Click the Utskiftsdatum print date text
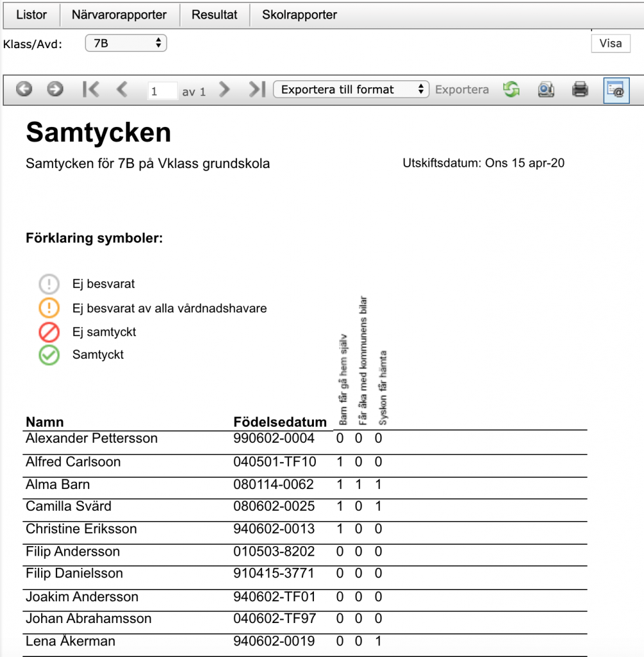The height and width of the screenshot is (657, 644). click(483, 163)
